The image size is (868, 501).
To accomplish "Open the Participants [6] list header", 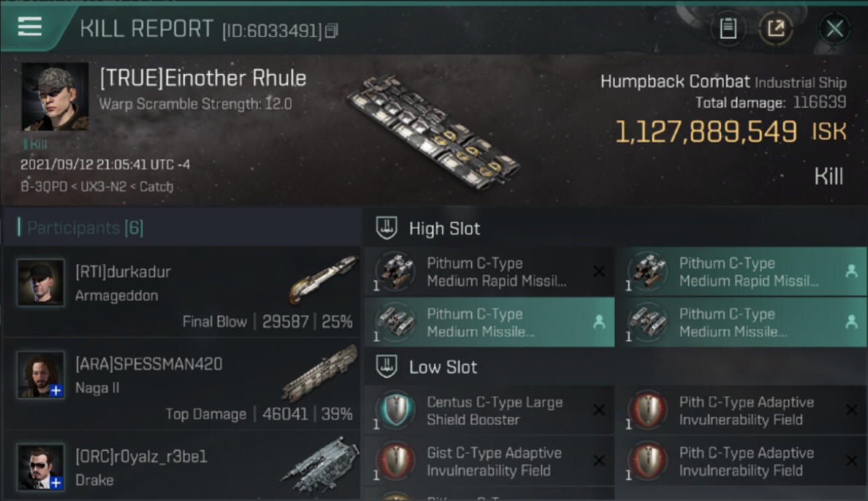I will click(x=85, y=228).
